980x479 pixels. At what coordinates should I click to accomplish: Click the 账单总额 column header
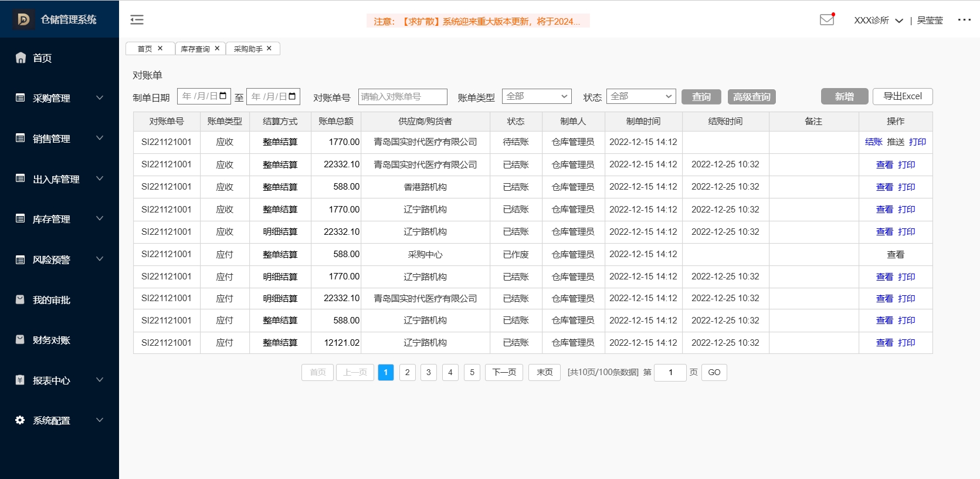pos(336,121)
